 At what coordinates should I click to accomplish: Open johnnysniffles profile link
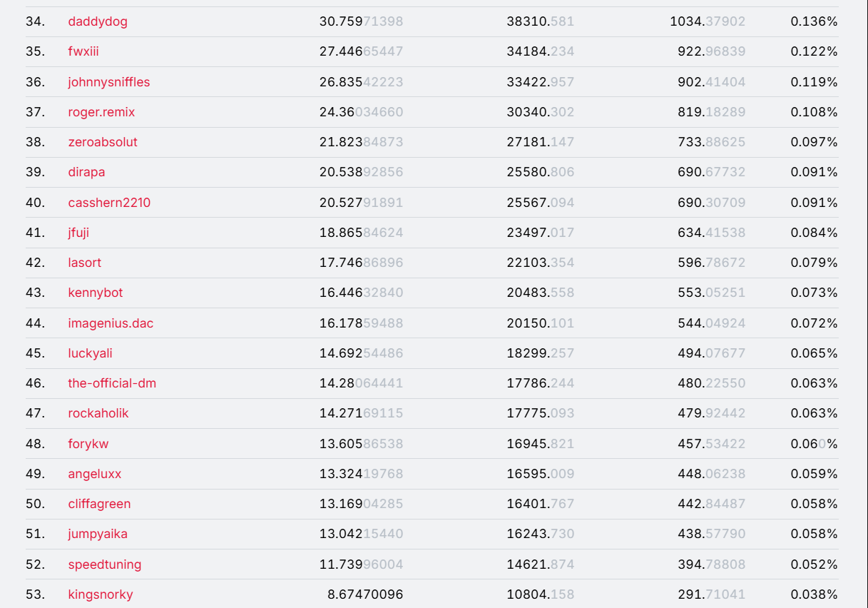[x=109, y=82]
